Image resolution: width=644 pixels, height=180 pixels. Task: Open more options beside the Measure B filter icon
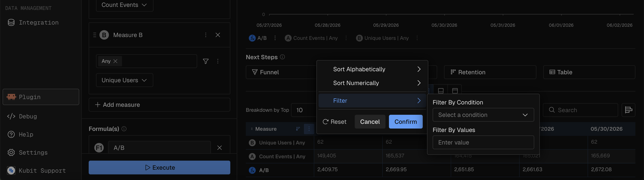click(x=218, y=61)
